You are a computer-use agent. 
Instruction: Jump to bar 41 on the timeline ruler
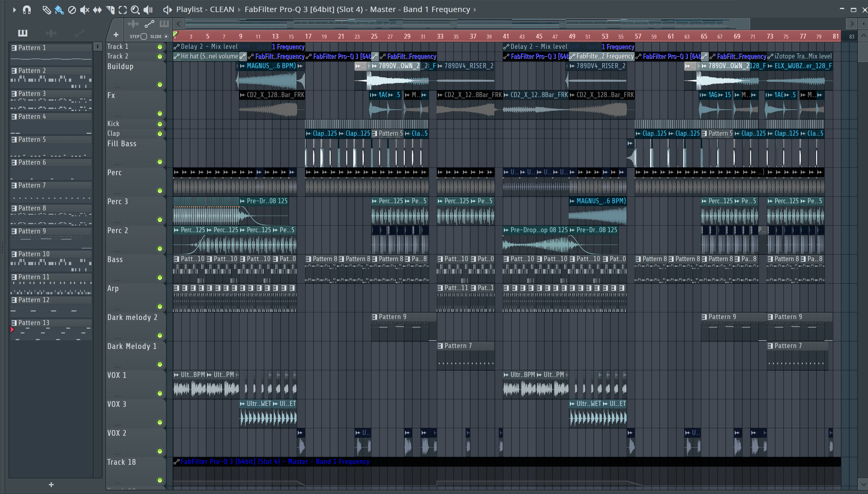point(506,36)
